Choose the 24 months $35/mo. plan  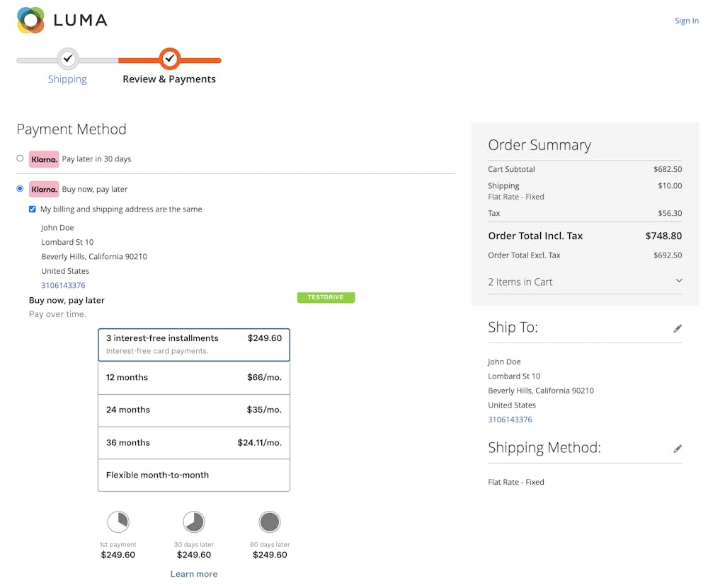coord(194,410)
